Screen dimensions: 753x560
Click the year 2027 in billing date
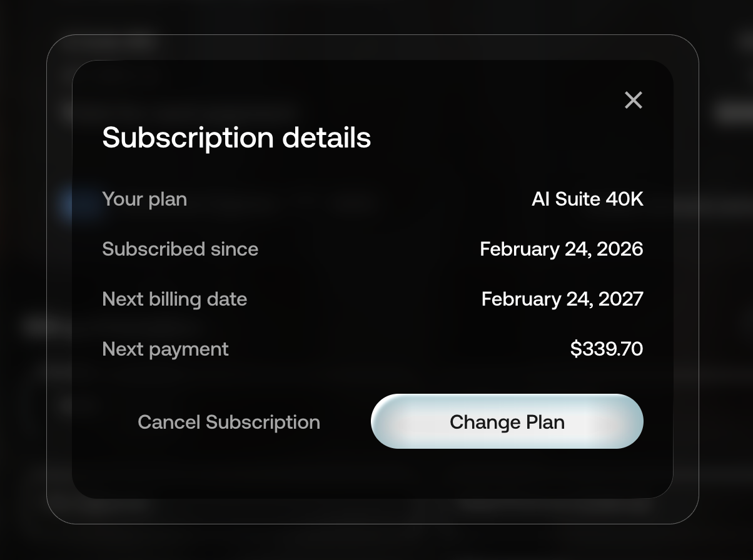coord(620,299)
